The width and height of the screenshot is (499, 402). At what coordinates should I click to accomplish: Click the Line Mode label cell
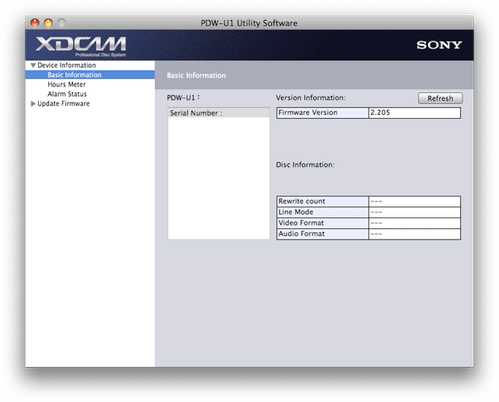322,212
